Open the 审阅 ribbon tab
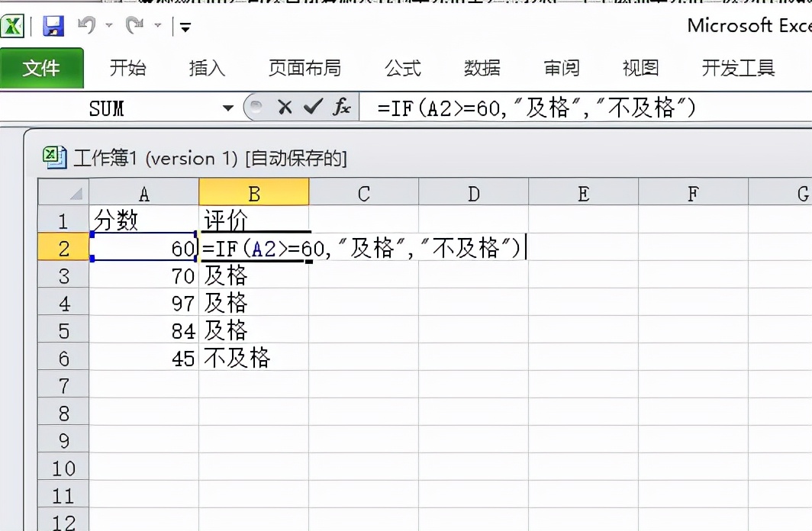The height and width of the screenshot is (531, 812). point(562,68)
